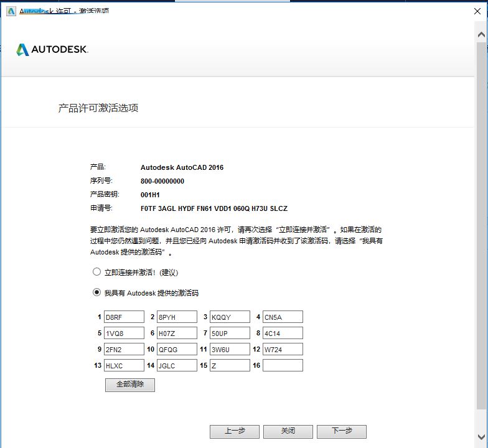
Task: Click activation code field 5 containing 1VQ8
Action: (124, 333)
